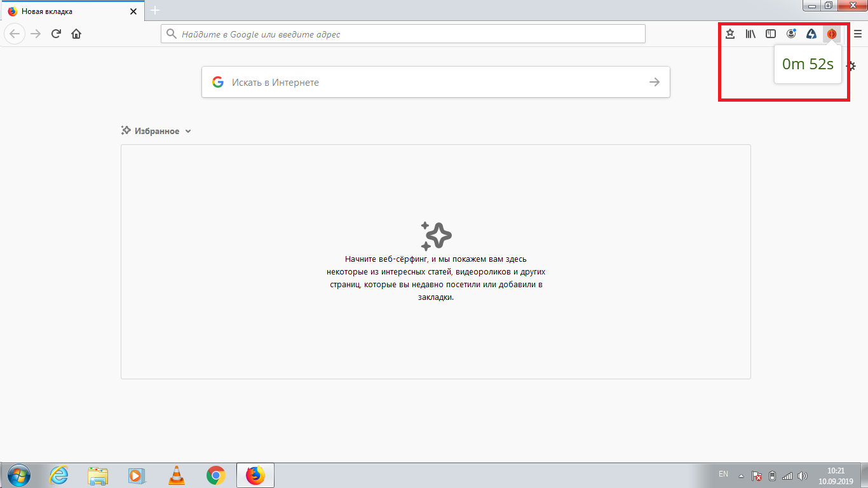Open the Firefox account icon
This screenshot has height=488, width=868.
(791, 34)
